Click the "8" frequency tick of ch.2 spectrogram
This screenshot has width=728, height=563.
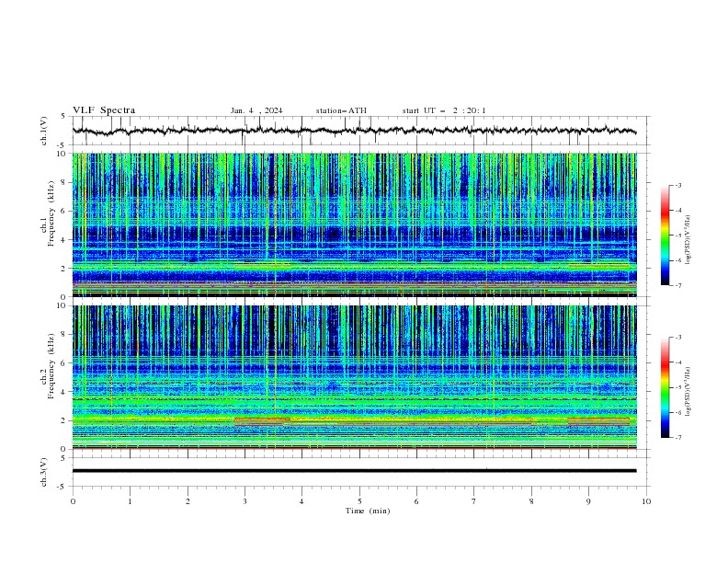65,335
